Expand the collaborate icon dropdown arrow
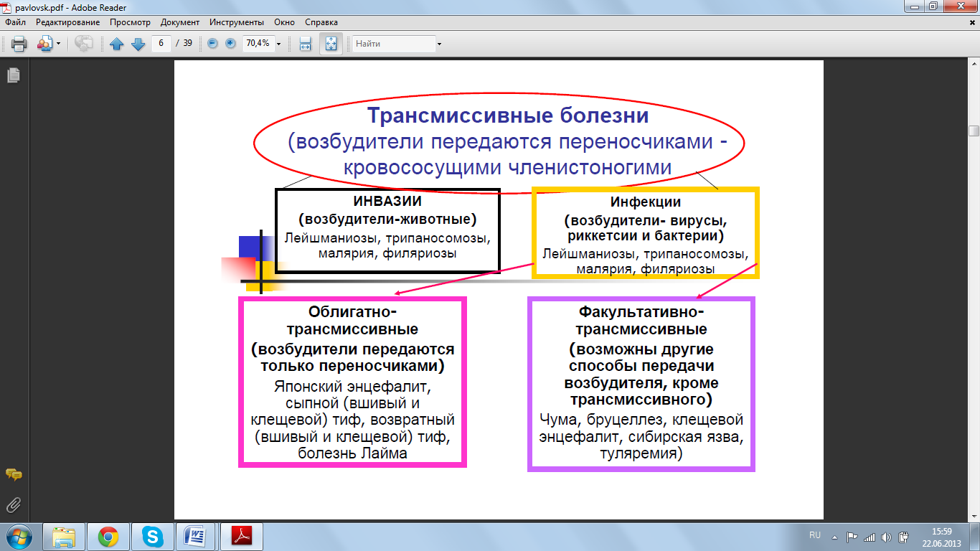The width and height of the screenshot is (980, 551). [58, 44]
